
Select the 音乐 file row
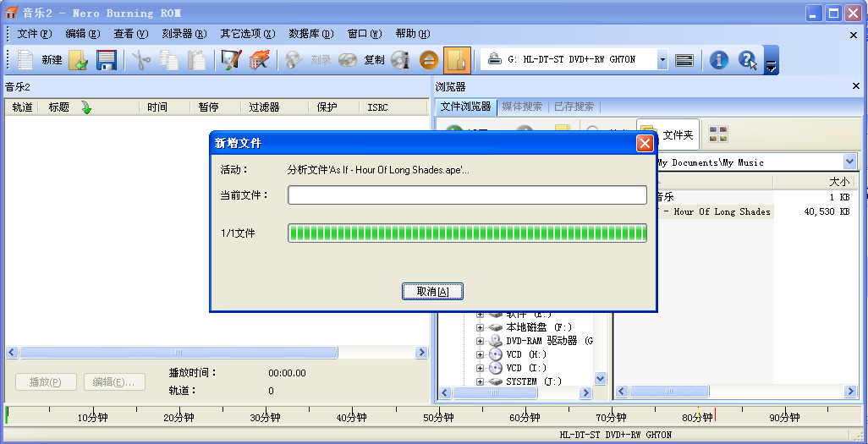(666, 196)
